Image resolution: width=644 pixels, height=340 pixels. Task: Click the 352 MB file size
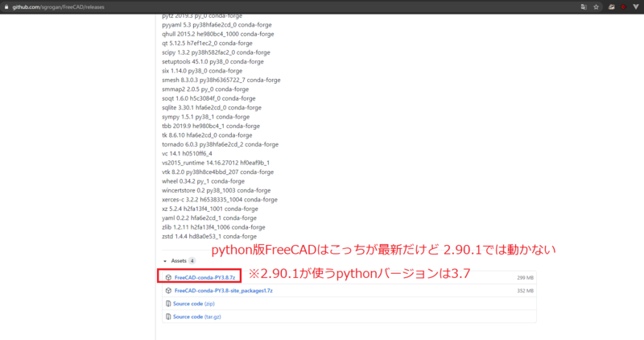click(x=526, y=291)
